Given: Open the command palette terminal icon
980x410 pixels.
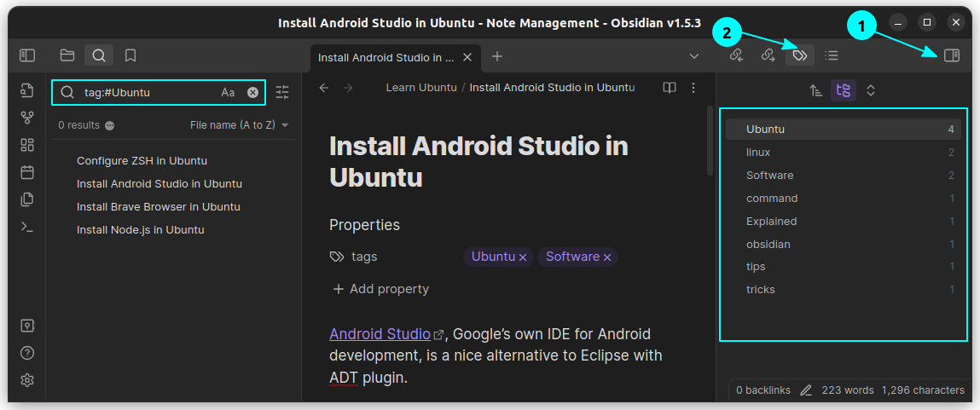Looking at the screenshot, I should tap(26, 227).
